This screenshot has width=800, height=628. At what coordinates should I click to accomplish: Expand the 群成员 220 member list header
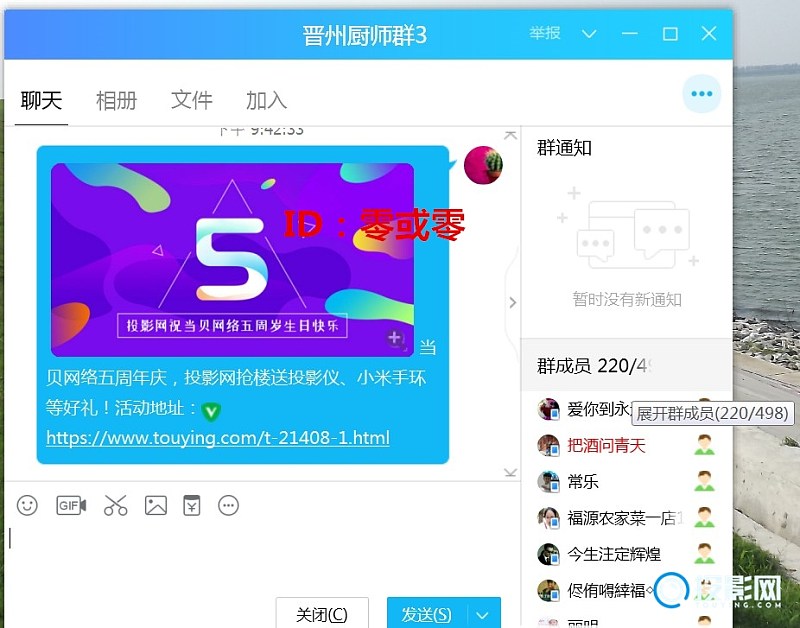[x=626, y=365]
